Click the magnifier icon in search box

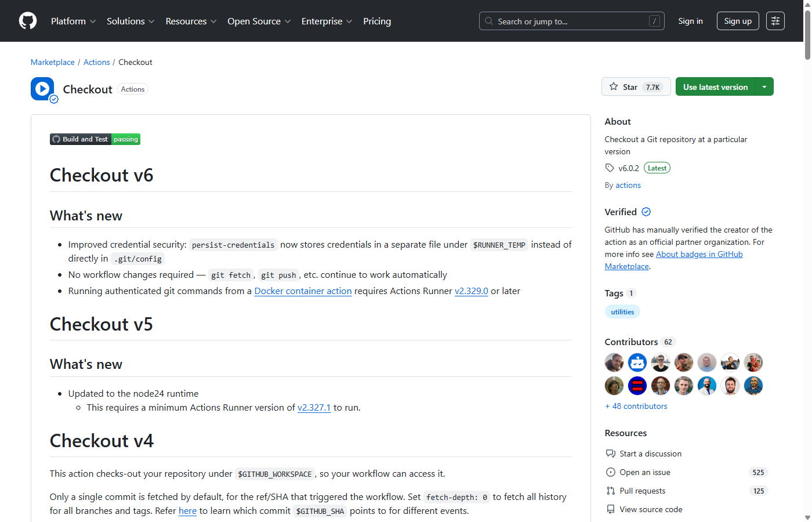489,21
